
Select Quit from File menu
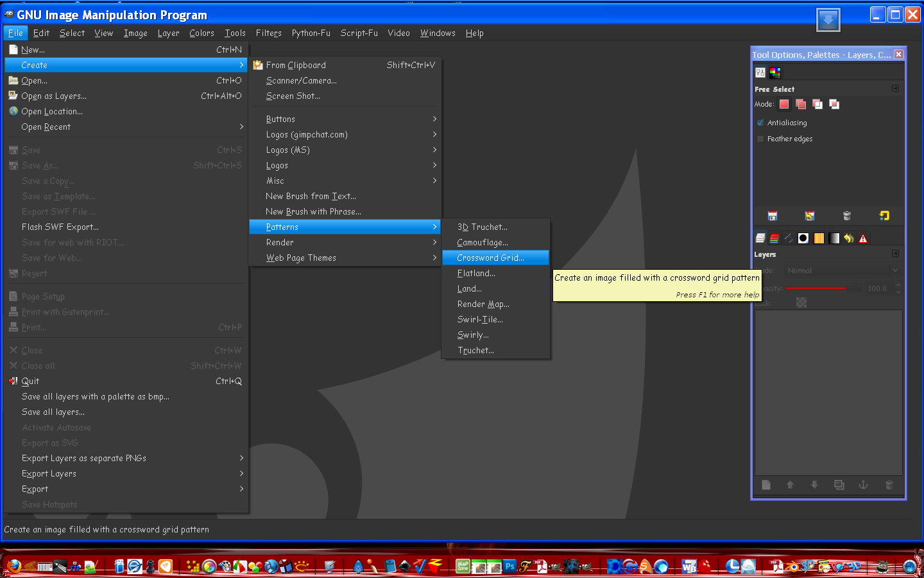pyautogui.click(x=126, y=381)
